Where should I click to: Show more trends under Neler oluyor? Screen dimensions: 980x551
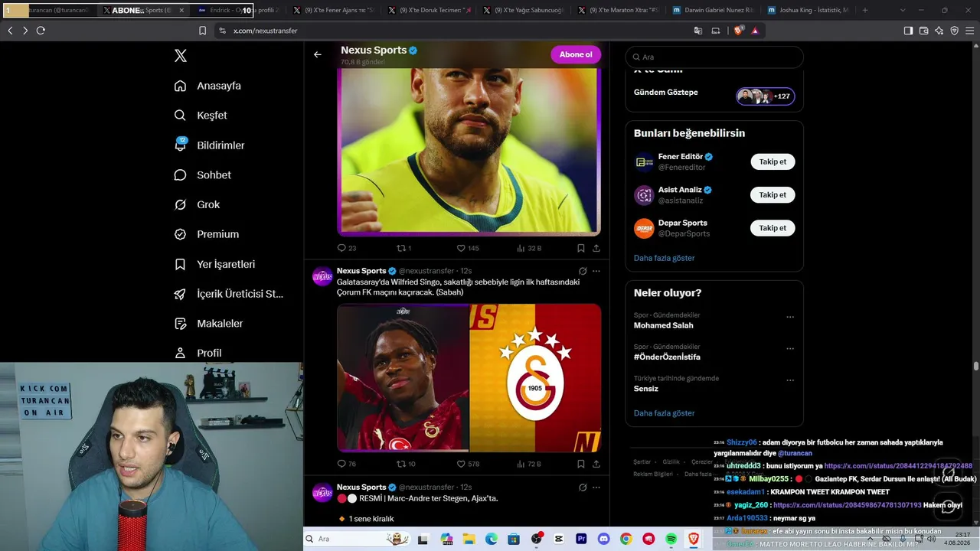[x=665, y=413]
